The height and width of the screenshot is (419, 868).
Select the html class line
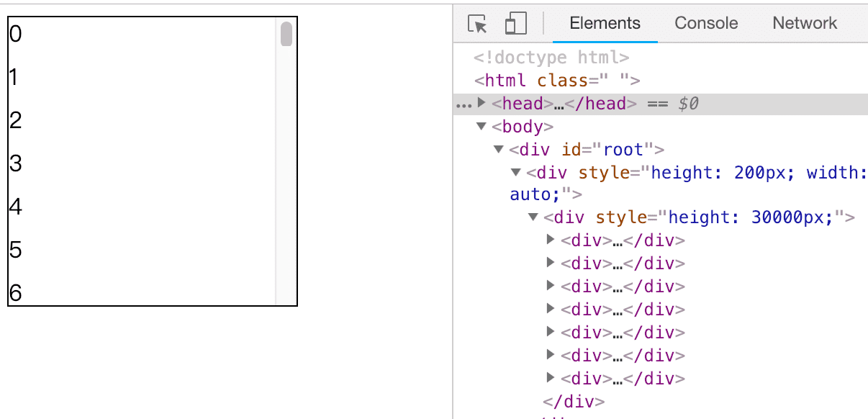click(x=557, y=81)
